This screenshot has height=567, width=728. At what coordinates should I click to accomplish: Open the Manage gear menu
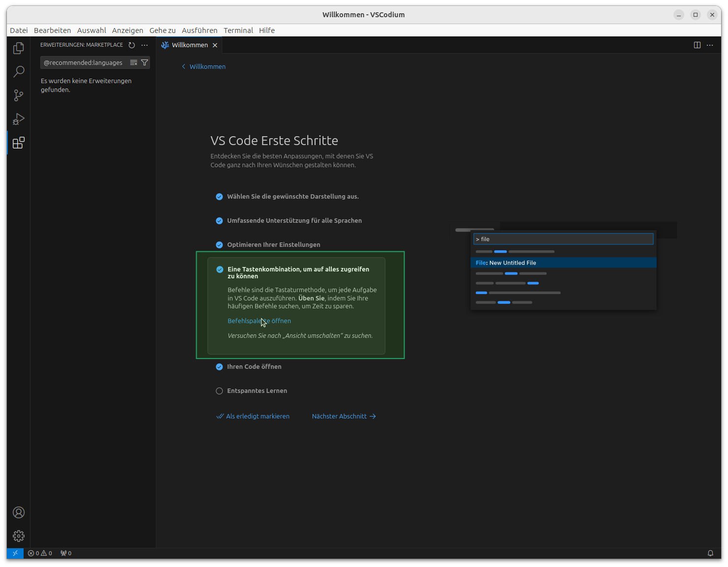[19, 536]
